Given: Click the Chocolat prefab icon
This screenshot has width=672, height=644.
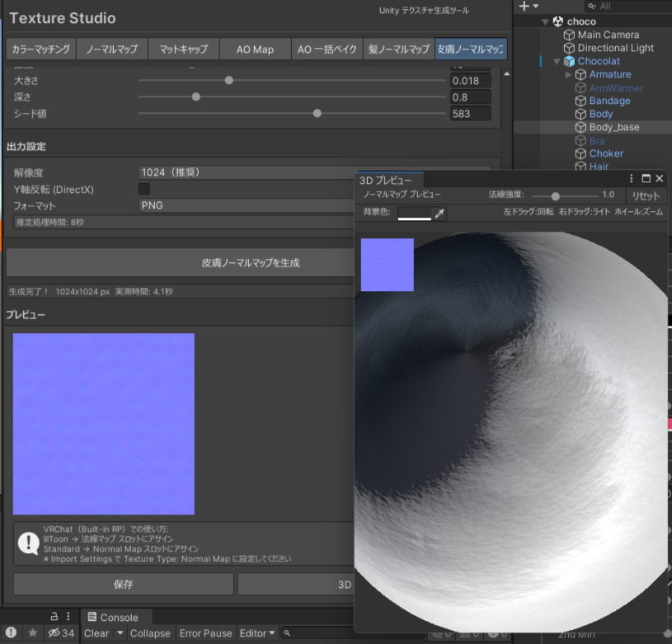Looking at the screenshot, I should [569, 61].
